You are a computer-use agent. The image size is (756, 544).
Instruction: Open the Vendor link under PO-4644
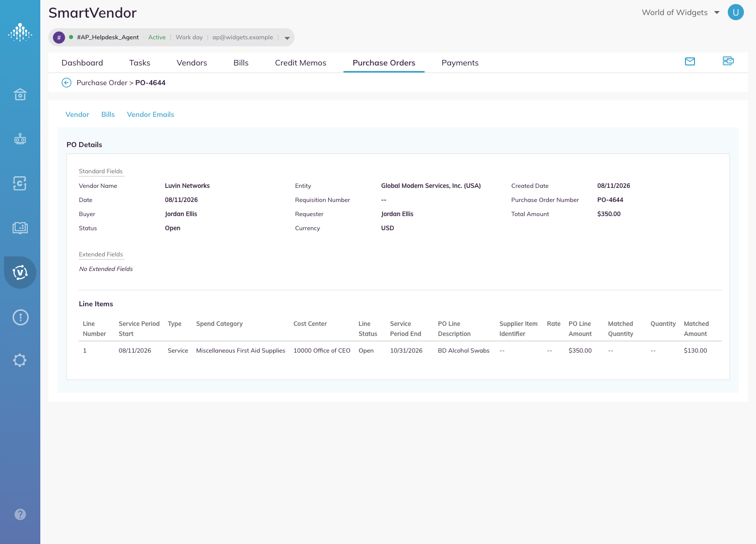pos(77,114)
